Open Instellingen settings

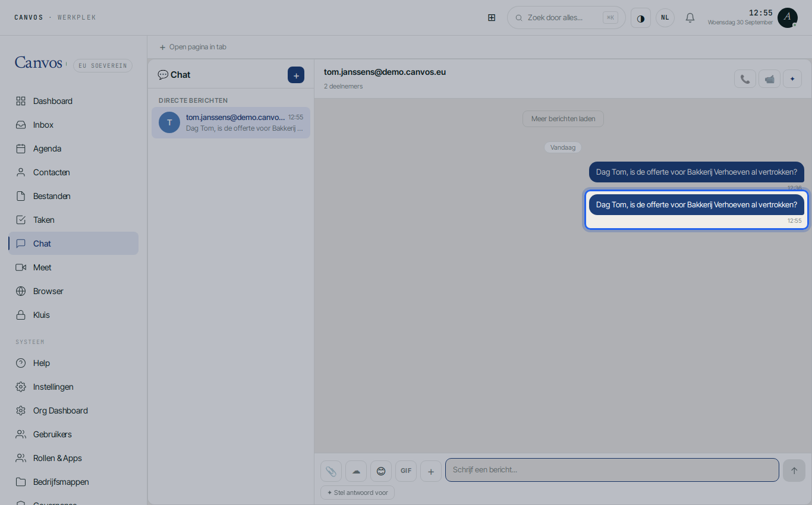(74, 387)
